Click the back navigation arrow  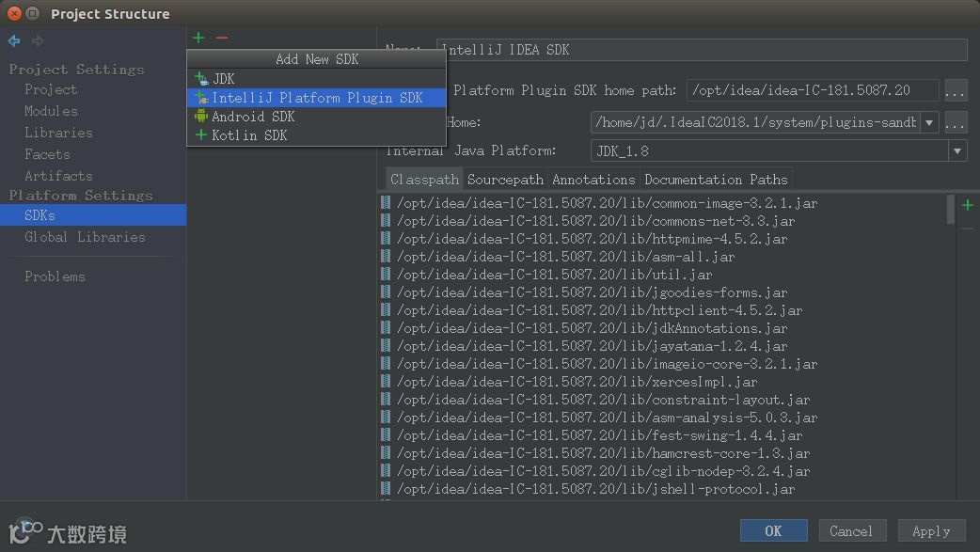tap(14, 41)
